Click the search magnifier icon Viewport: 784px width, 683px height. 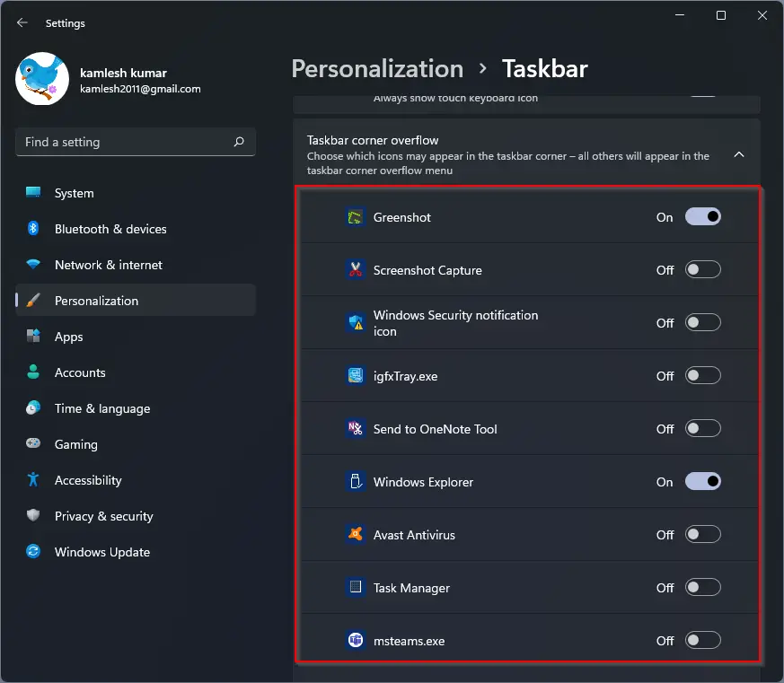[x=239, y=142]
